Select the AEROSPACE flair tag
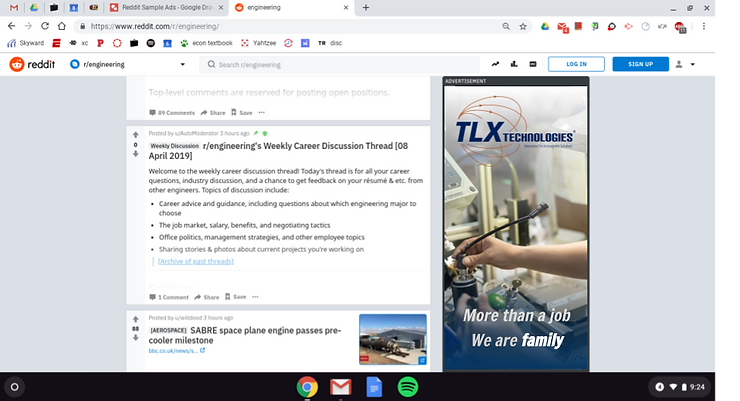The width and height of the screenshot is (740, 401). [168, 330]
